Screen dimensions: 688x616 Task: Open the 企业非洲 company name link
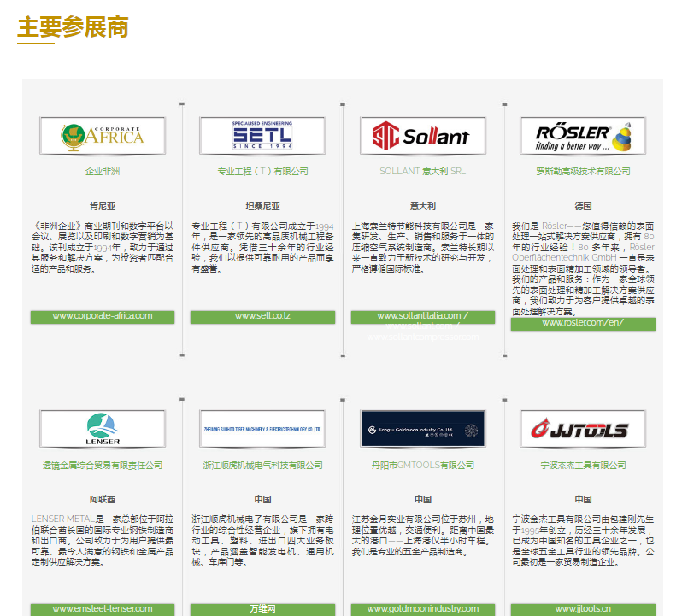(x=103, y=172)
